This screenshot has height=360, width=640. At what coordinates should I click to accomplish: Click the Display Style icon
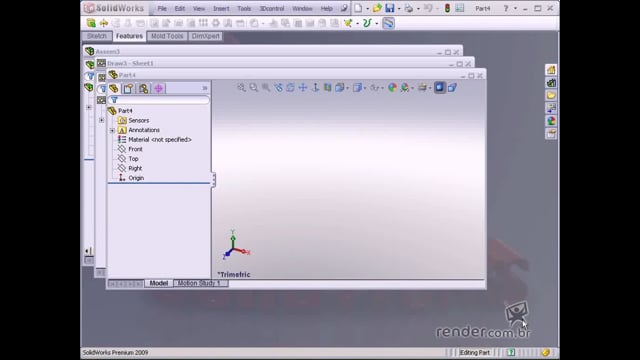point(358,87)
